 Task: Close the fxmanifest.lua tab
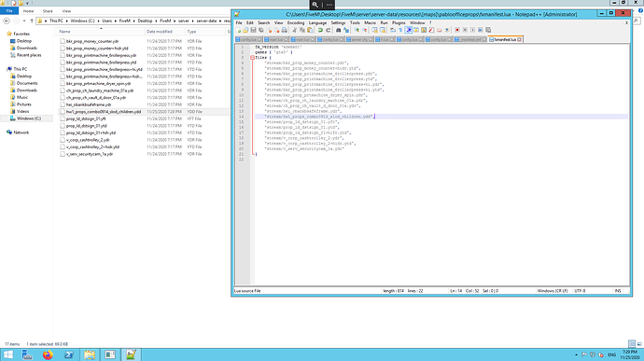pyautogui.click(x=519, y=39)
